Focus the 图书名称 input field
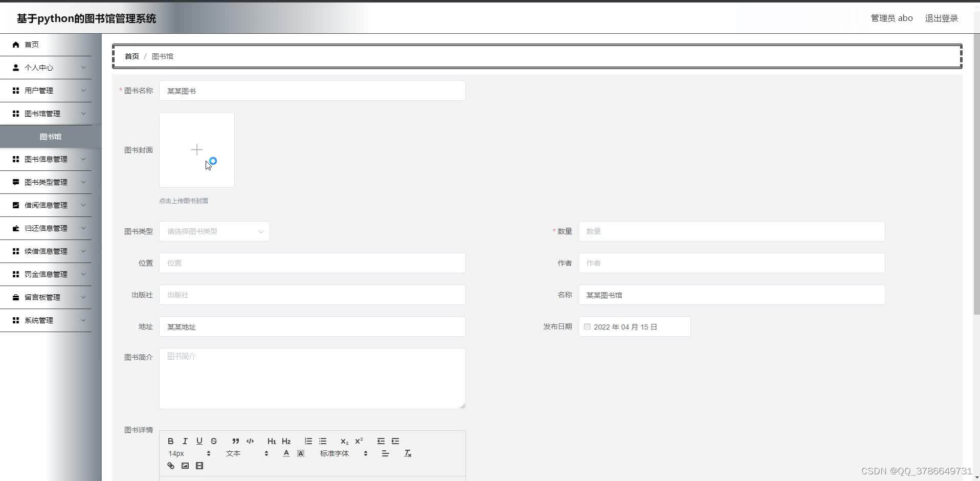The image size is (980, 481). coord(312,91)
